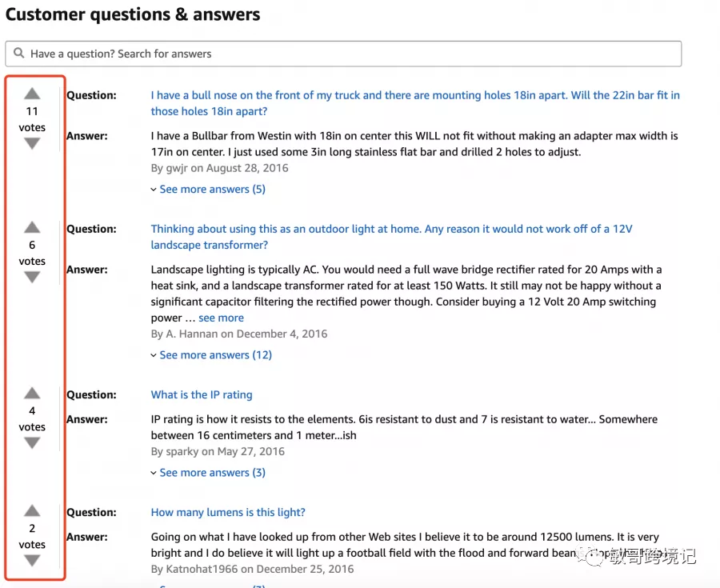Downvote the 11-vote mounting holes question
This screenshot has height=588, width=720.
coord(32,144)
